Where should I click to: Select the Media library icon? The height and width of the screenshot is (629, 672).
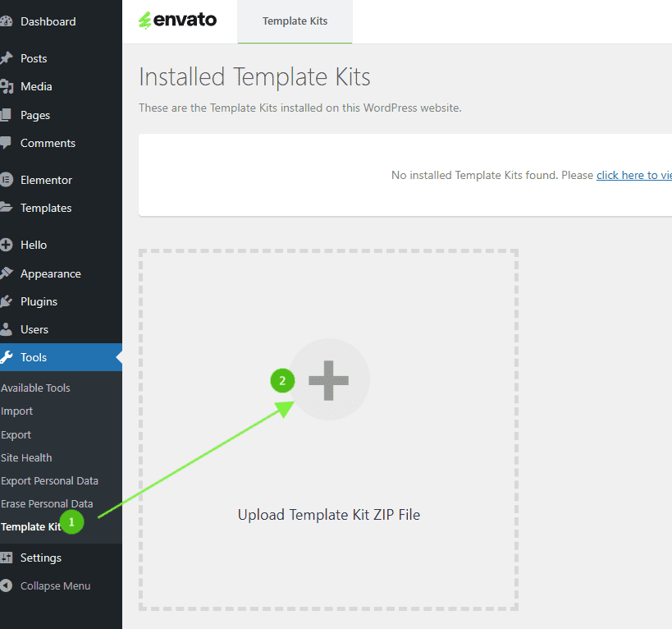7,86
